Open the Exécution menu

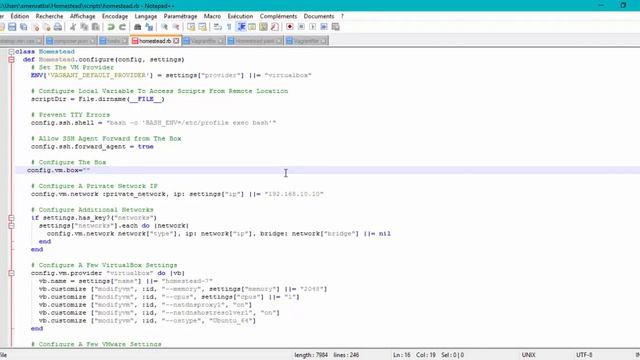tap(240, 16)
